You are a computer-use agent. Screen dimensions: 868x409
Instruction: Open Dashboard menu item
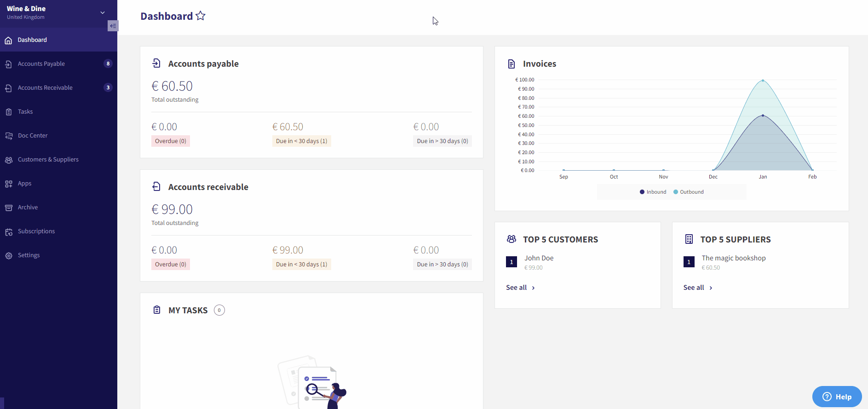(58, 40)
